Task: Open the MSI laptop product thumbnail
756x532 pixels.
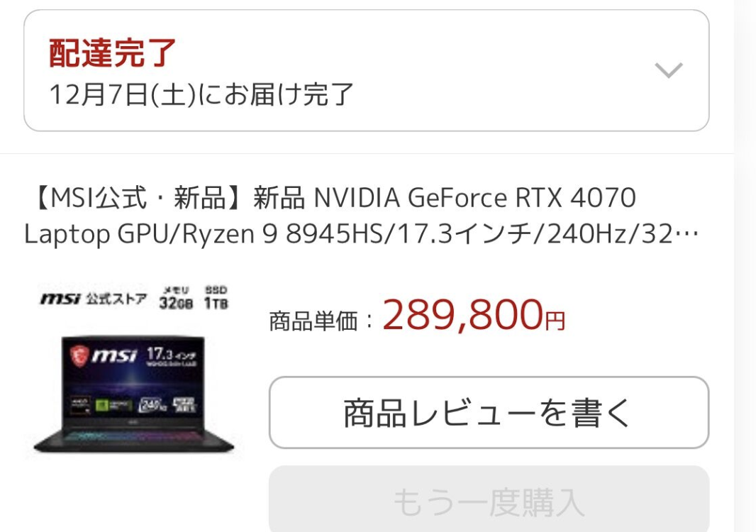Action: 133,370
